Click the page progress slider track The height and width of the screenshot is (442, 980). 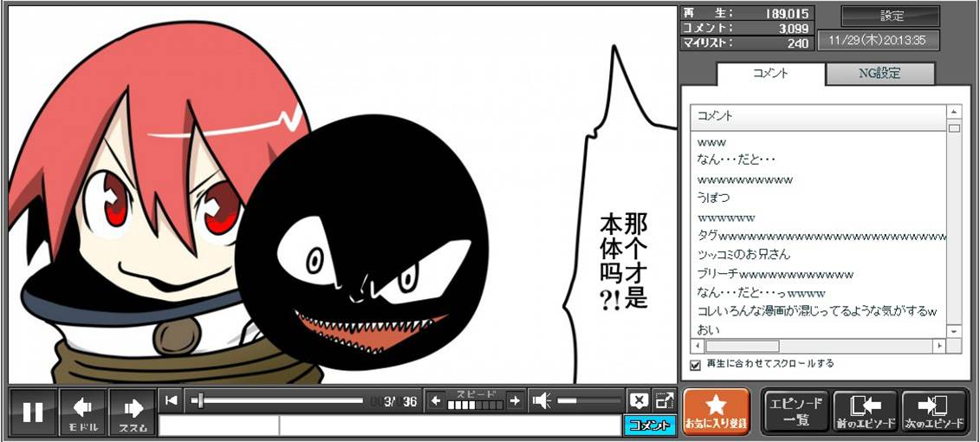[277, 400]
